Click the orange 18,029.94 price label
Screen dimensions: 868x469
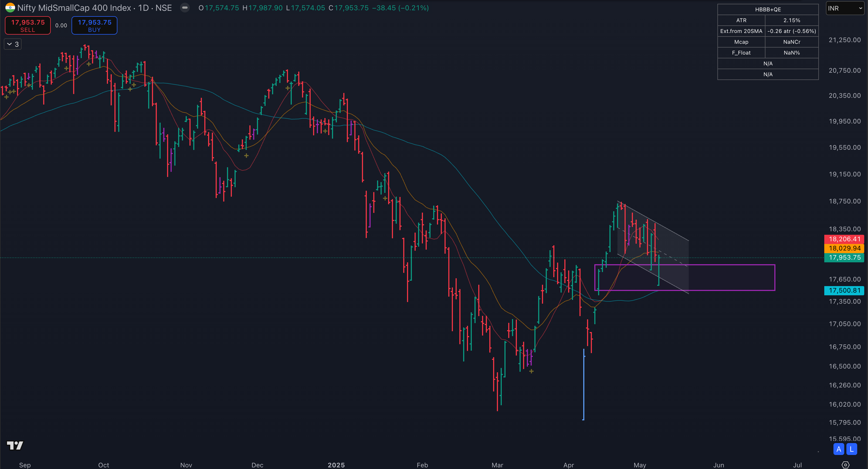pos(844,248)
